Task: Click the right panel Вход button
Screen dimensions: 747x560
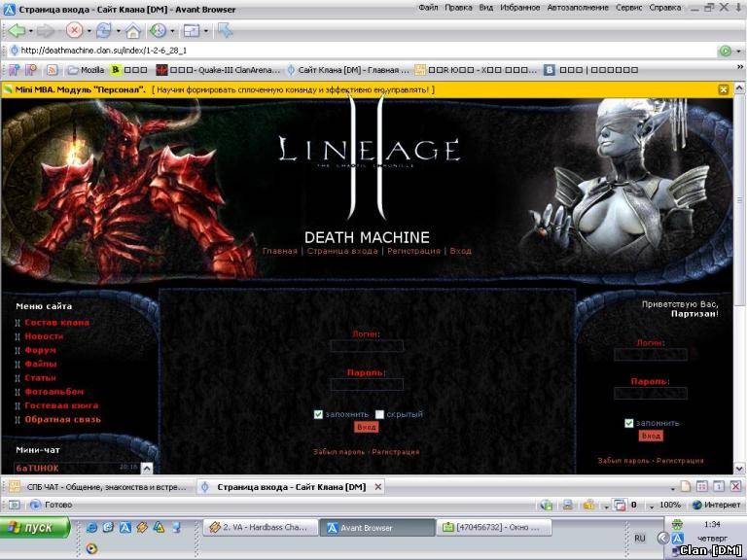Action: pyautogui.click(x=651, y=436)
